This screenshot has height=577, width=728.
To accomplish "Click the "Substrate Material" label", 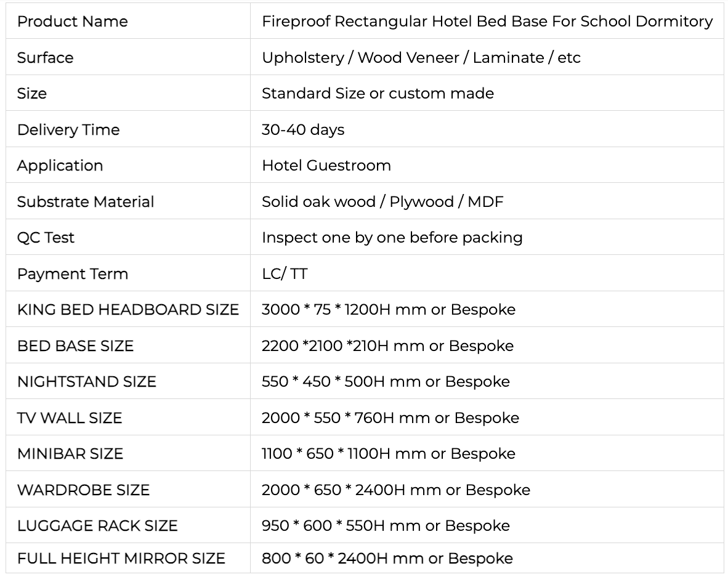I will (x=86, y=202).
